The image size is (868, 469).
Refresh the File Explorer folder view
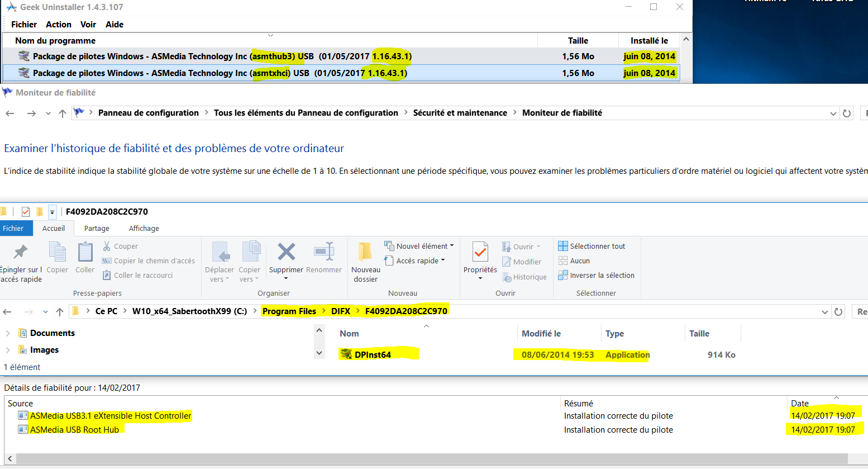[x=838, y=311]
